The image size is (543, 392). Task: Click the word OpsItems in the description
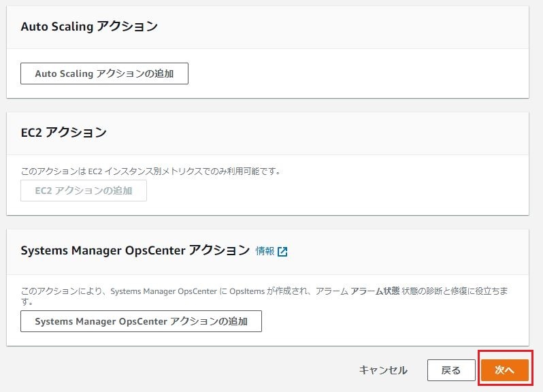point(247,291)
